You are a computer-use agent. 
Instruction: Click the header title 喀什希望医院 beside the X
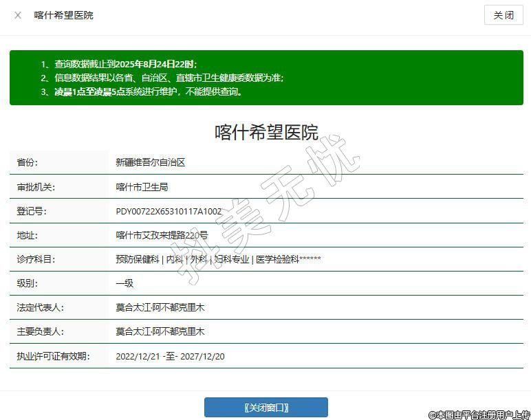coord(64,15)
